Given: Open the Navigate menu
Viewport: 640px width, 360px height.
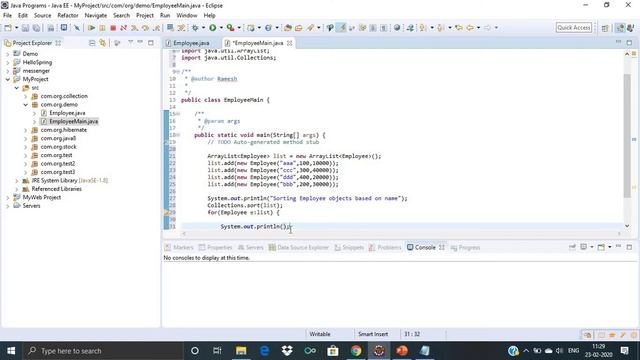Looking at the screenshot, I should point(96,16).
